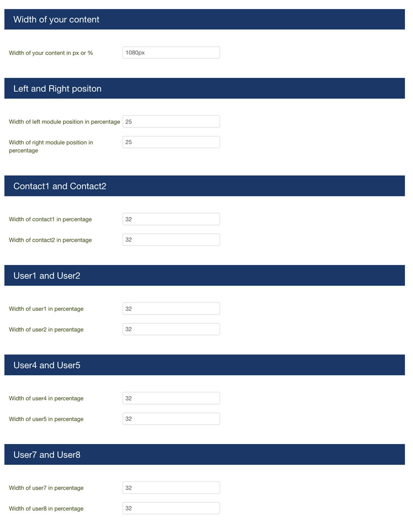Click the 'User7 and User8' section header
Screen dimensions: 413x532
pyautogui.click(x=205, y=454)
